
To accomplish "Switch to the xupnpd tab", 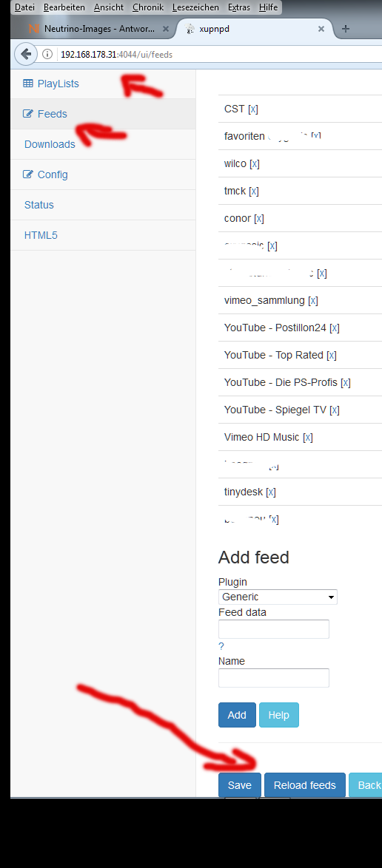I will coord(255,29).
